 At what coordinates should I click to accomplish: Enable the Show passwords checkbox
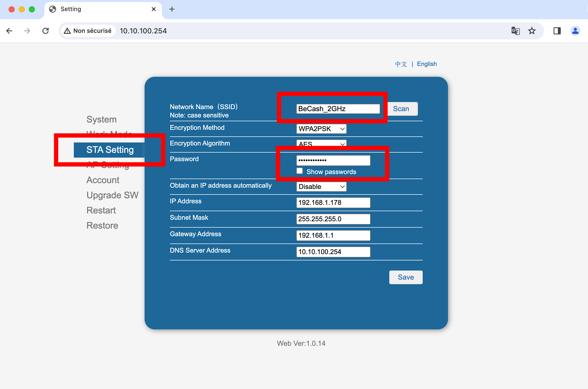click(300, 171)
